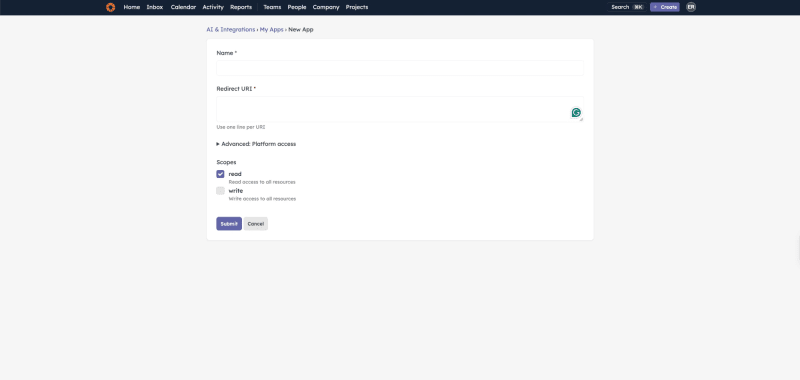
Task: Click inside the Redirect URI text area
Action: pyautogui.click(x=400, y=109)
